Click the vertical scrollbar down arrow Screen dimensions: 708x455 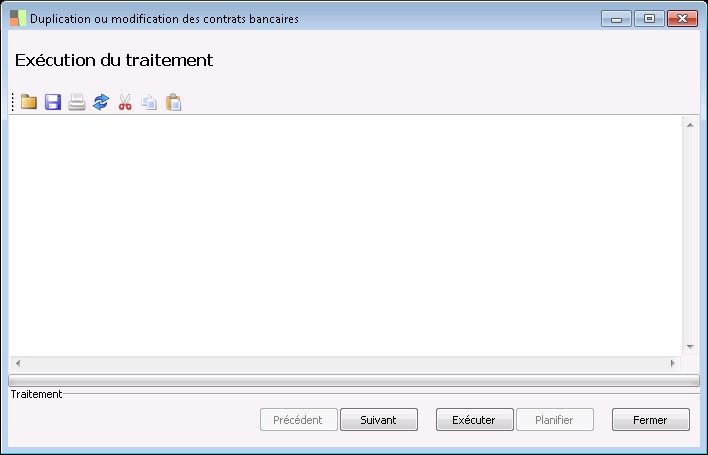tap(690, 347)
